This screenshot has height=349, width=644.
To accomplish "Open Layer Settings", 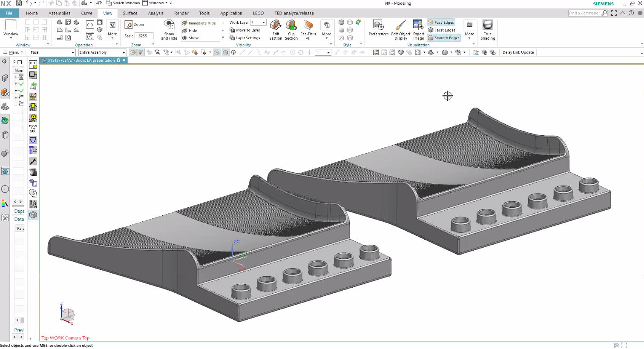I will coord(245,38).
